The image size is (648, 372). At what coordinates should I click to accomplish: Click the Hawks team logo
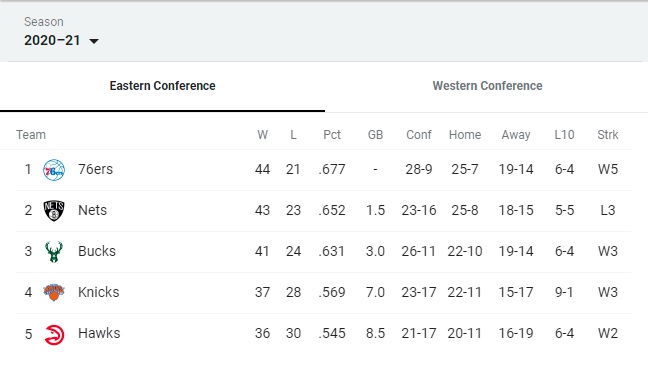pos(54,334)
